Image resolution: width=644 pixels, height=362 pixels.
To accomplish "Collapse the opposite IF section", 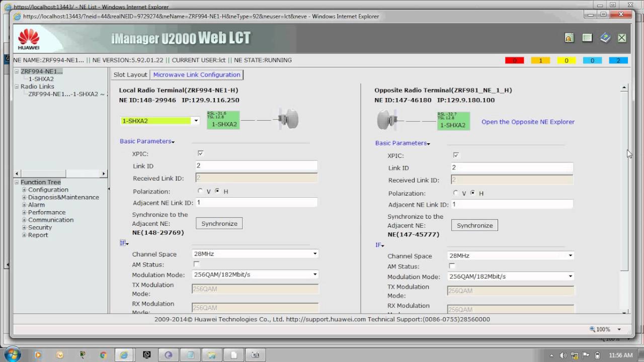I will point(380,245).
